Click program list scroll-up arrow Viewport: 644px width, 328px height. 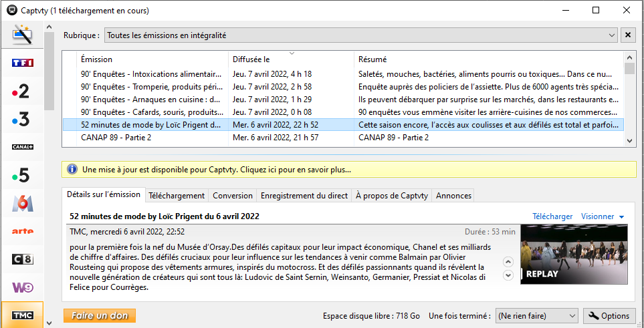click(629, 57)
